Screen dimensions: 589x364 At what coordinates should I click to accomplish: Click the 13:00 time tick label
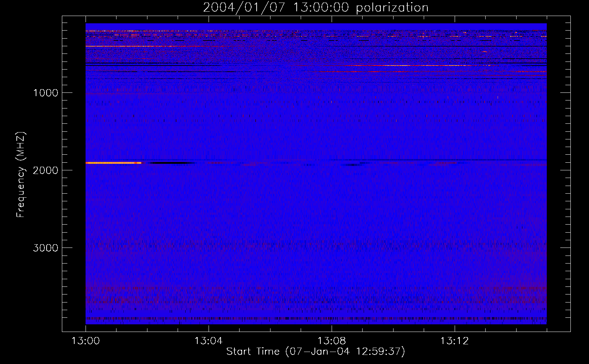pos(86,341)
